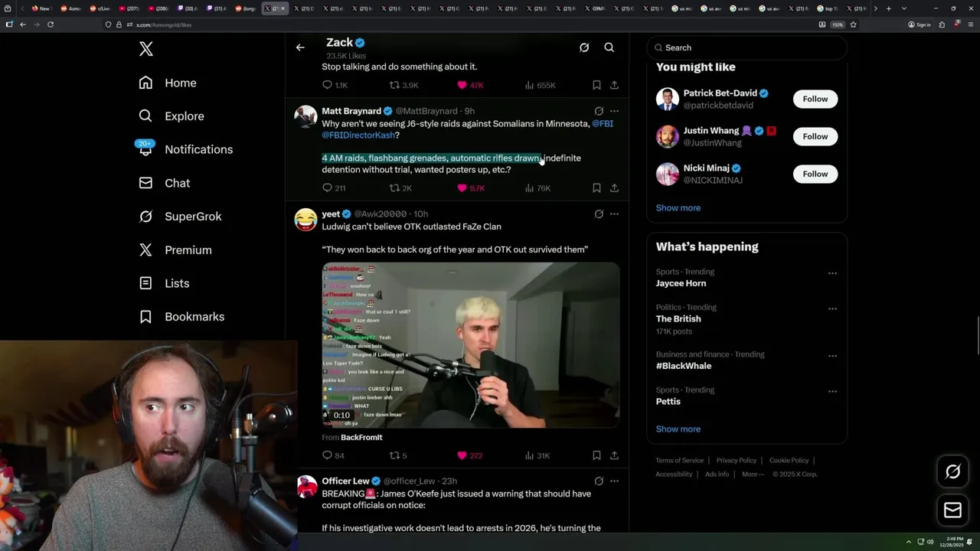The height and width of the screenshot is (551, 980).
Task: Reload the page in browser toolbar
Action: pyautogui.click(x=51, y=24)
